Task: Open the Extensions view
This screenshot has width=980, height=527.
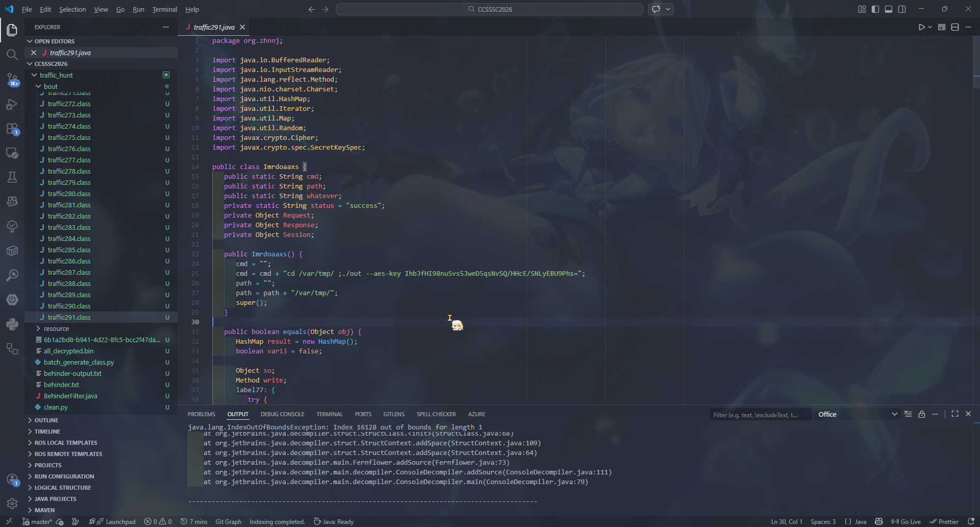Action: 12,129
